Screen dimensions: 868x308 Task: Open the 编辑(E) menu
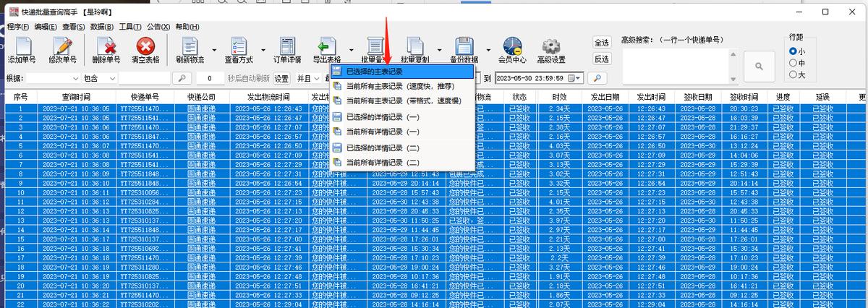coord(46,27)
